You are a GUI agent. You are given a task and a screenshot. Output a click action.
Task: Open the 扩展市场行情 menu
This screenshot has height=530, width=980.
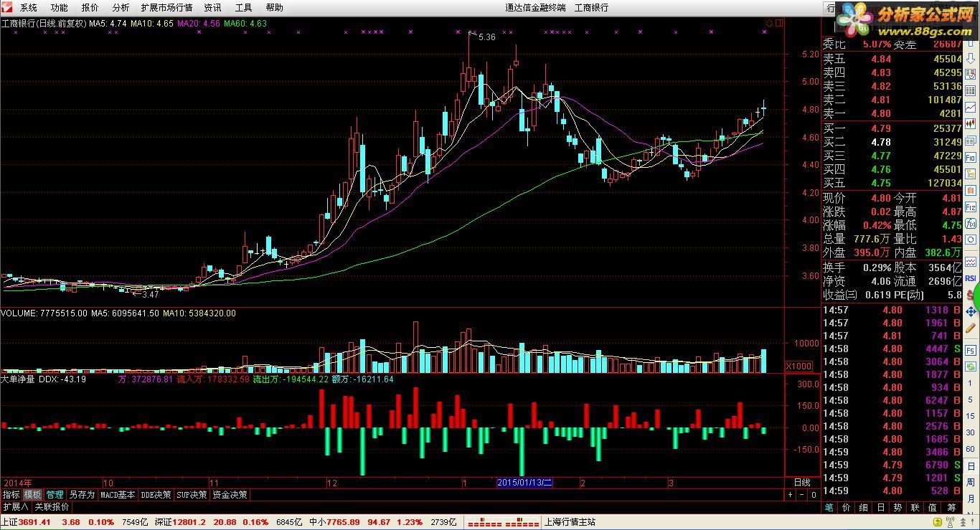(166, 8)
